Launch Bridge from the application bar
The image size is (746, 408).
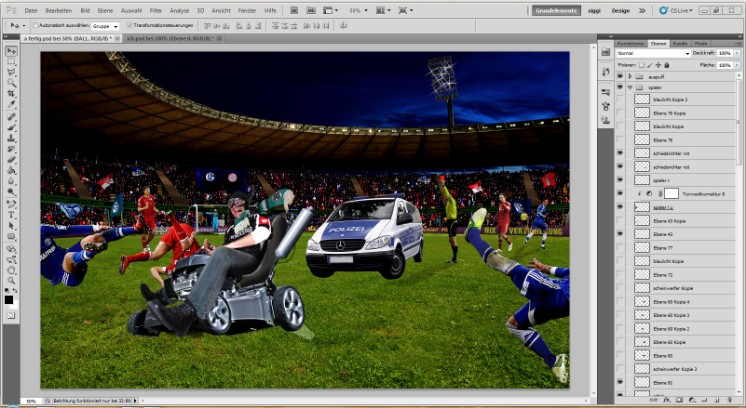[x=296, y=9]
